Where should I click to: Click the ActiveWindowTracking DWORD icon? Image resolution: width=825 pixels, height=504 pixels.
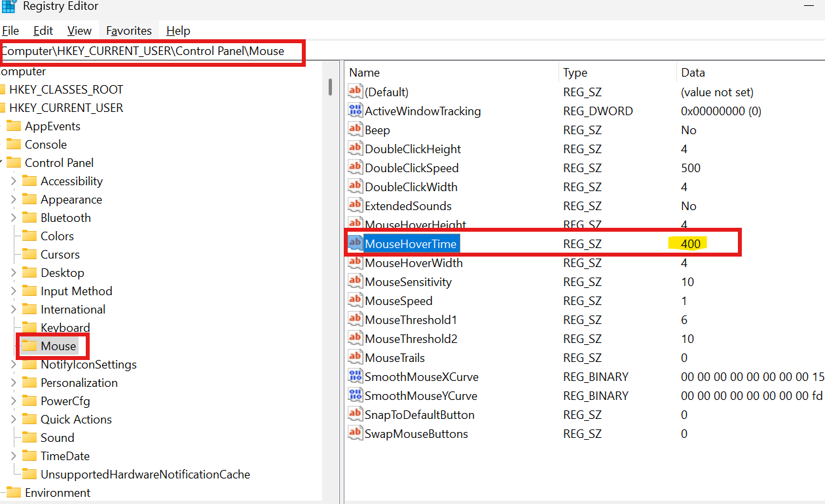(x=356, y=111)
